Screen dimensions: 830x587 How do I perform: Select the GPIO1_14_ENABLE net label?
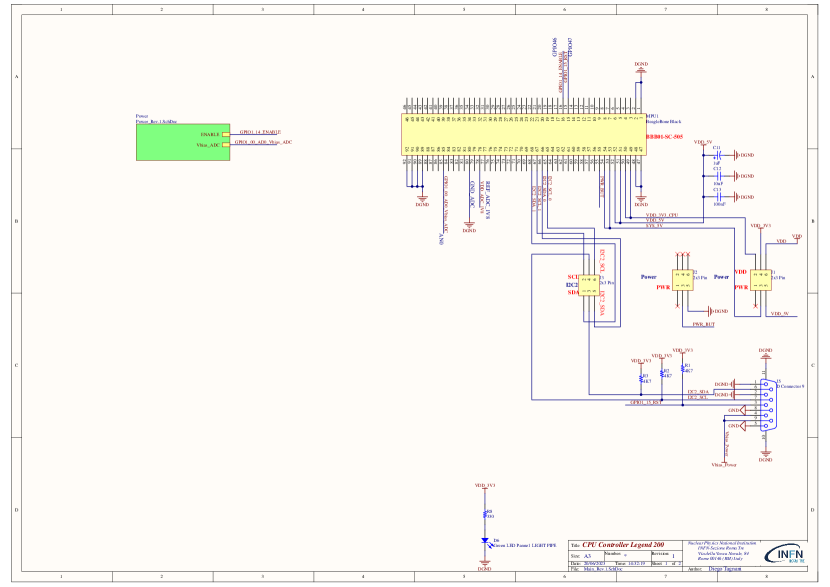pos(257,132)
